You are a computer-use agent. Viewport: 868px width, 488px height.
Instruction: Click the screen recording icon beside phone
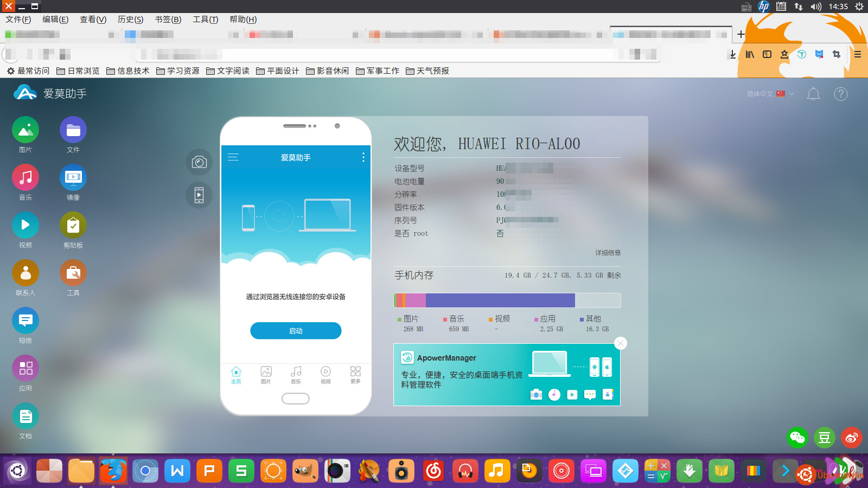199,195
